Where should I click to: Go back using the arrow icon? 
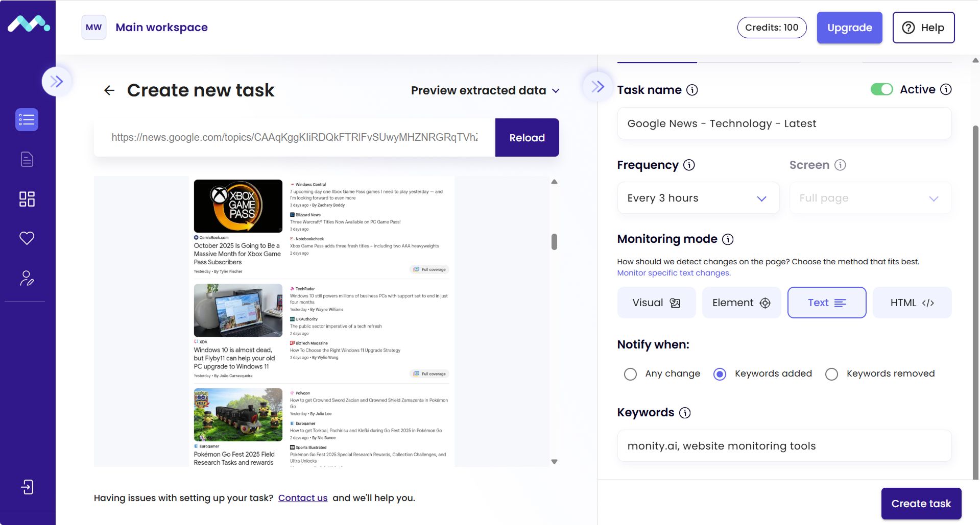click(x=109, y=90)
